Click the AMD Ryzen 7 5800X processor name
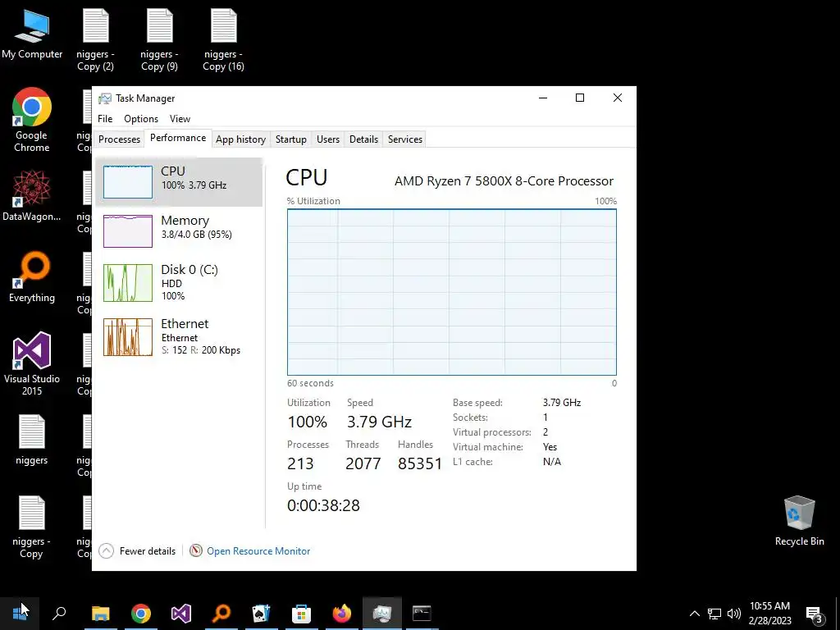 click(504, 181)
